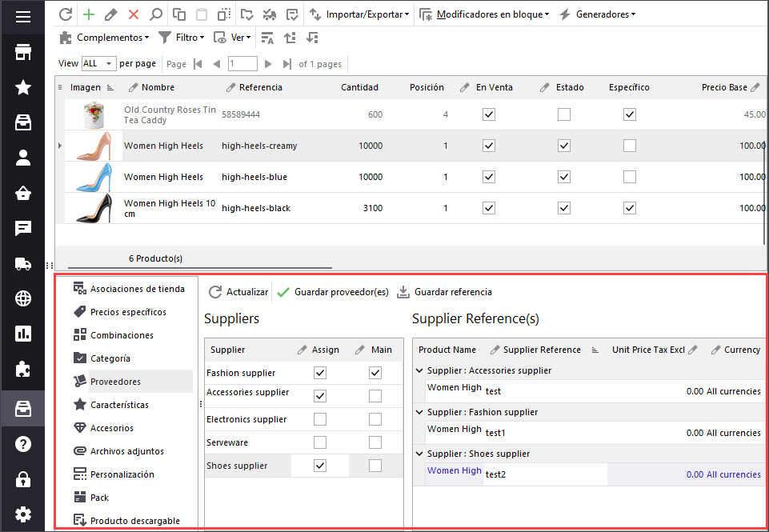Open Categoría tab
The height and width of the screenshot is (532, 769).
pyautogui.click(x=102, y=358)
